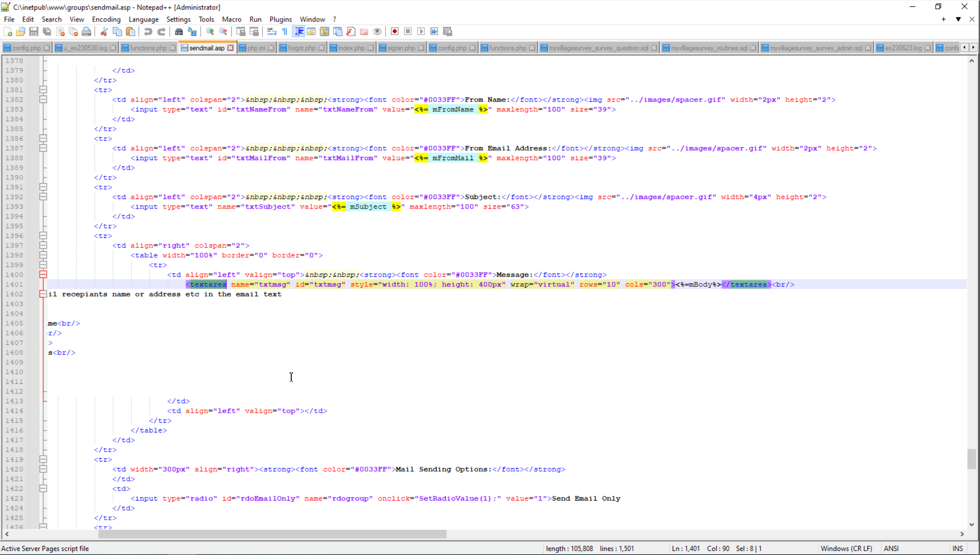980x555 pixels.
Task: Click the Print icon in toolbar
Action: tap(86, 32)
